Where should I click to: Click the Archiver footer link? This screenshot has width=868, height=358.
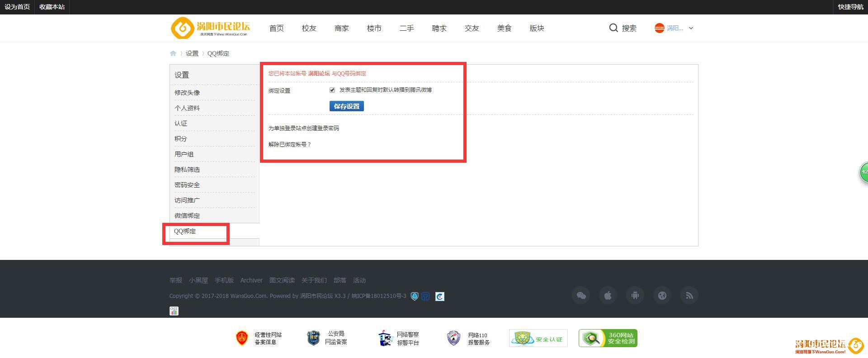click(x=251, y=280)
